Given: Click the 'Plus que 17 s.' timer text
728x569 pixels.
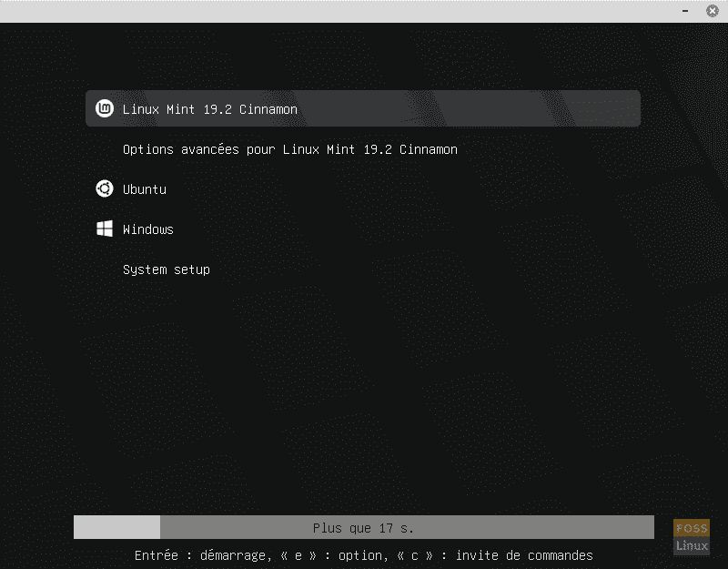Looking at the screenshot, I should pos(363,528).
